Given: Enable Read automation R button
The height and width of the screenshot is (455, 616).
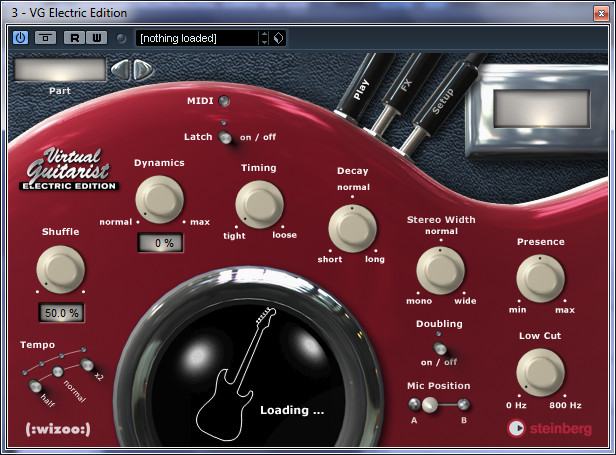Looking at the screenshot, I should (x=74, y=38).
